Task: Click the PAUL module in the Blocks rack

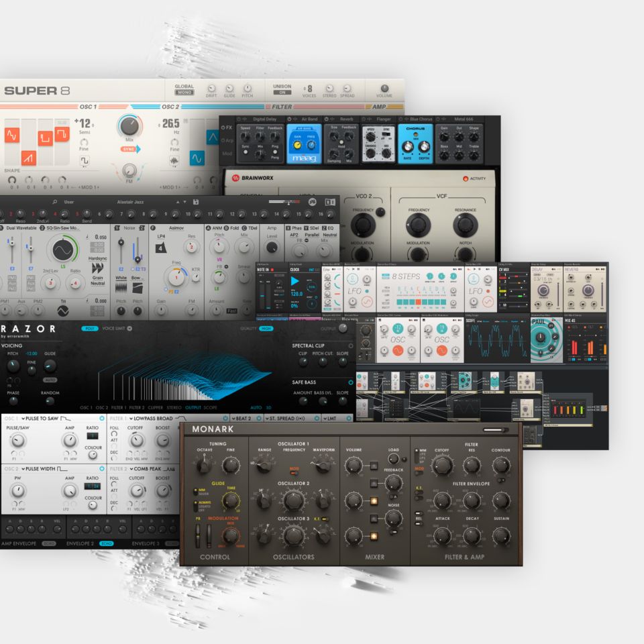Action: (546, 339)
